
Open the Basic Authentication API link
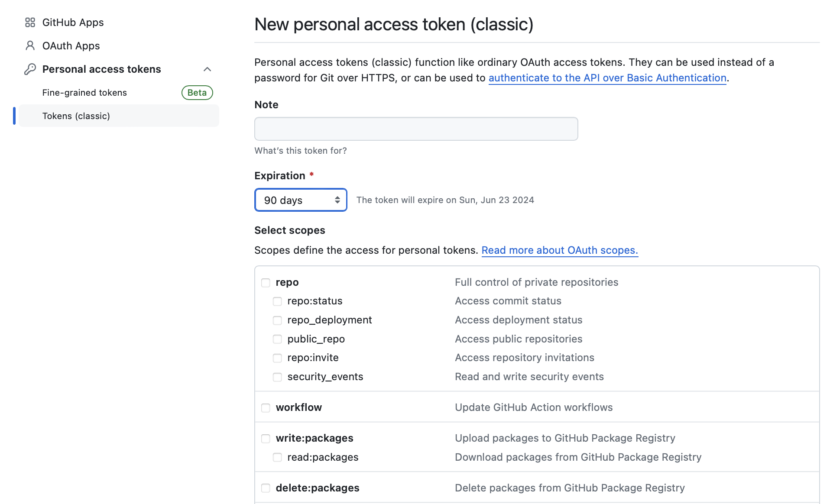(607, 78)
